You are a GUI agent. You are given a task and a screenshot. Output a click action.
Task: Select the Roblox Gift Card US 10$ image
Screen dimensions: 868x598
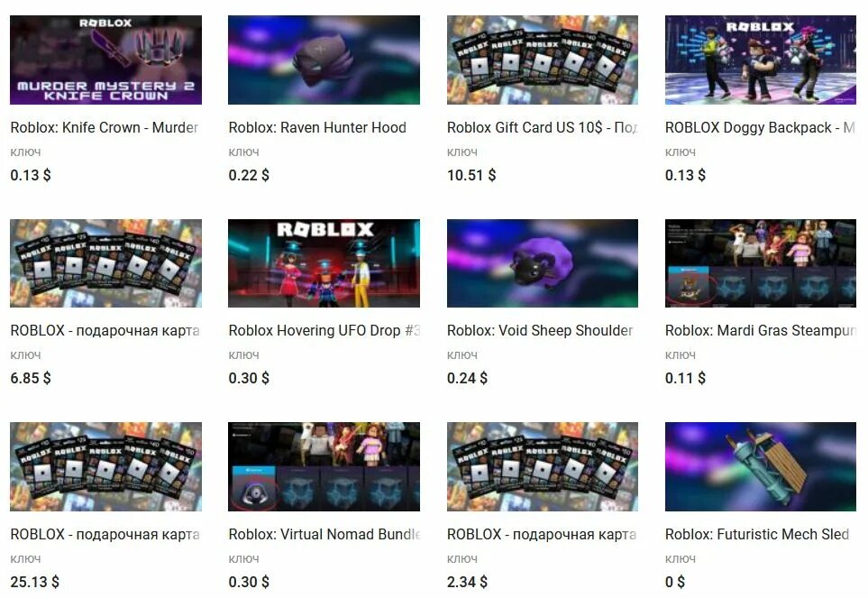tap(543, 60)
